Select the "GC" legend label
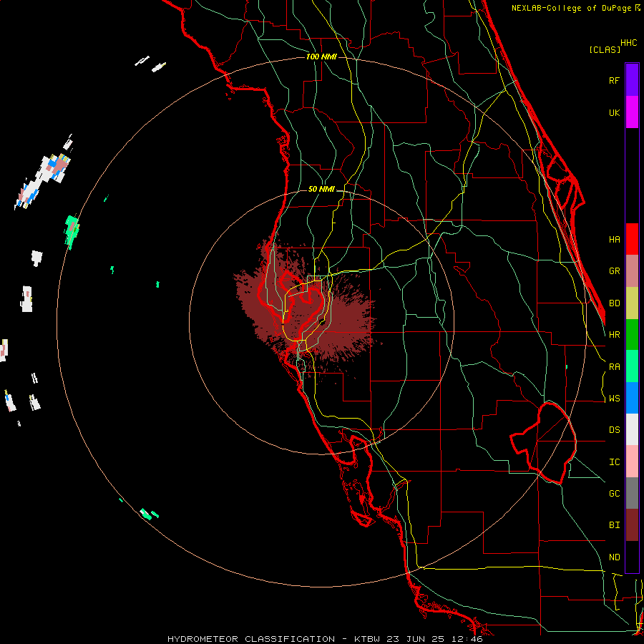The width and height of the screenshot is (644, 644). tap(614, 494)
